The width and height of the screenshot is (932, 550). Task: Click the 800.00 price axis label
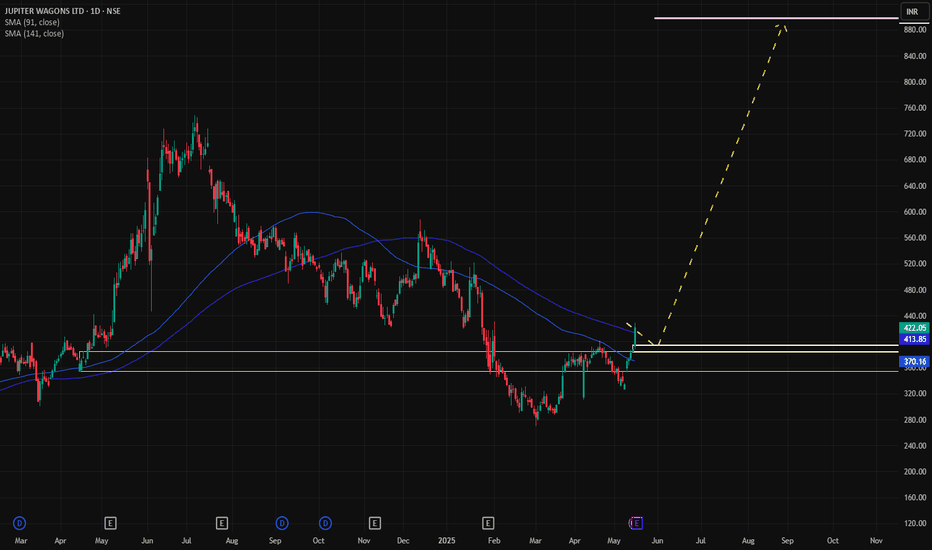915,82
